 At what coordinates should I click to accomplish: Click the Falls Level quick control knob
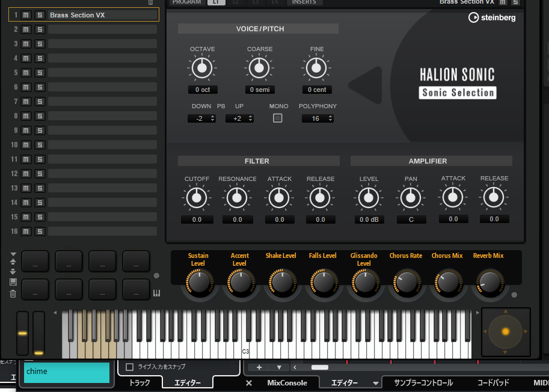(324, 282)
